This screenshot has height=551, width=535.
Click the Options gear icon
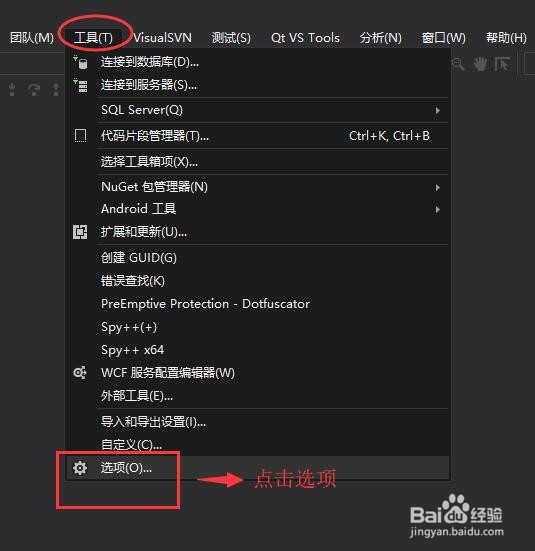click(80, 468)
